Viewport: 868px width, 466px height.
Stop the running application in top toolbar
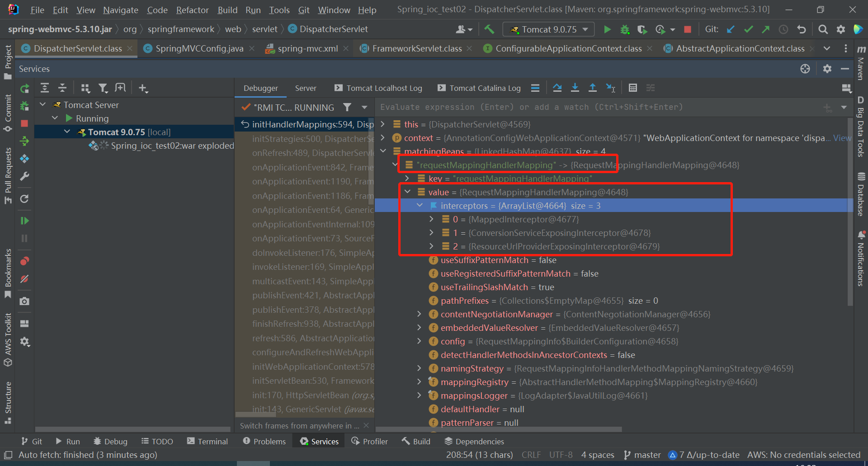click(687, 29)
